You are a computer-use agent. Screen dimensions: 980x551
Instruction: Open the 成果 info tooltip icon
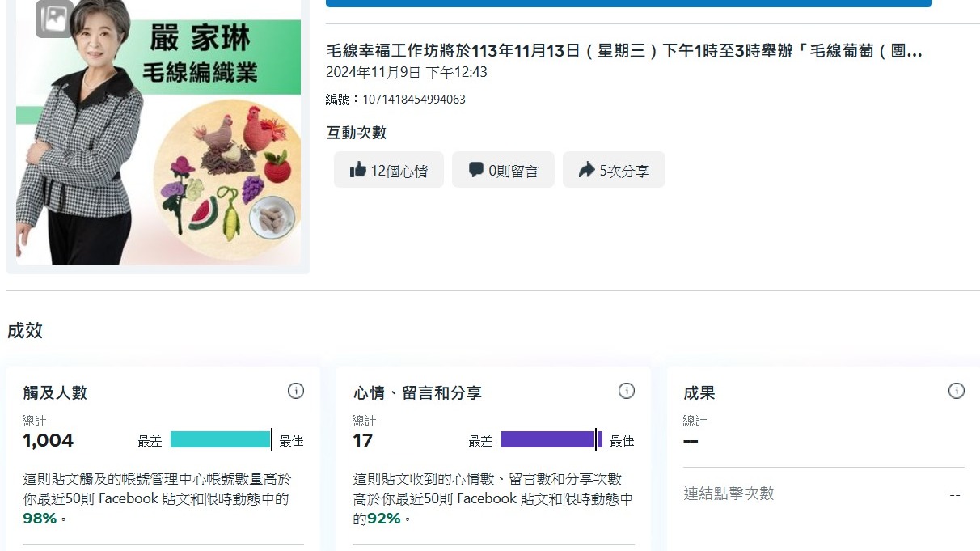pos(957,391)
